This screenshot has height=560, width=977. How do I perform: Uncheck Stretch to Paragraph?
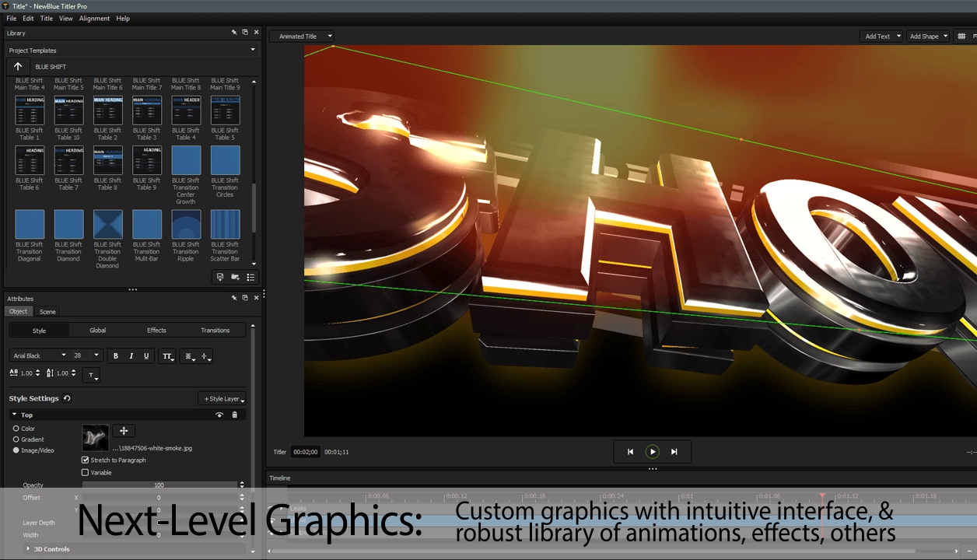(x=85, y=460)
